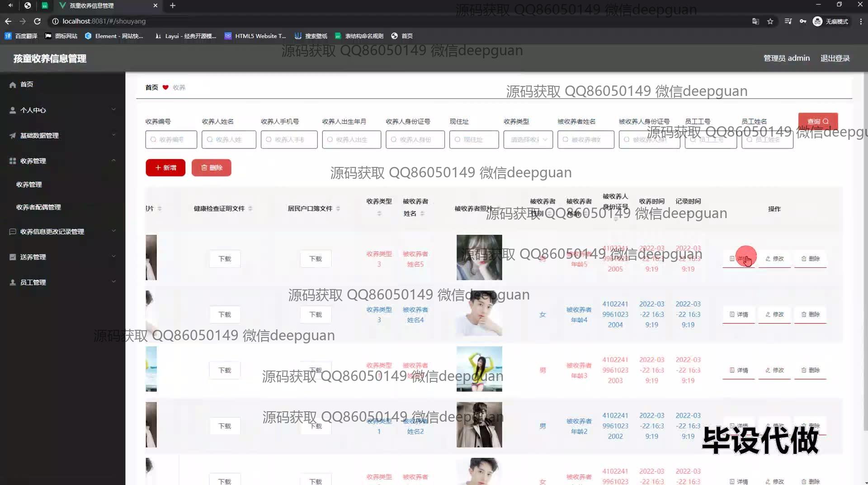This screenshot has height=485, width=868.
Task: Open 收养者配偶管理 submenu item
Action: coord(38,207)
